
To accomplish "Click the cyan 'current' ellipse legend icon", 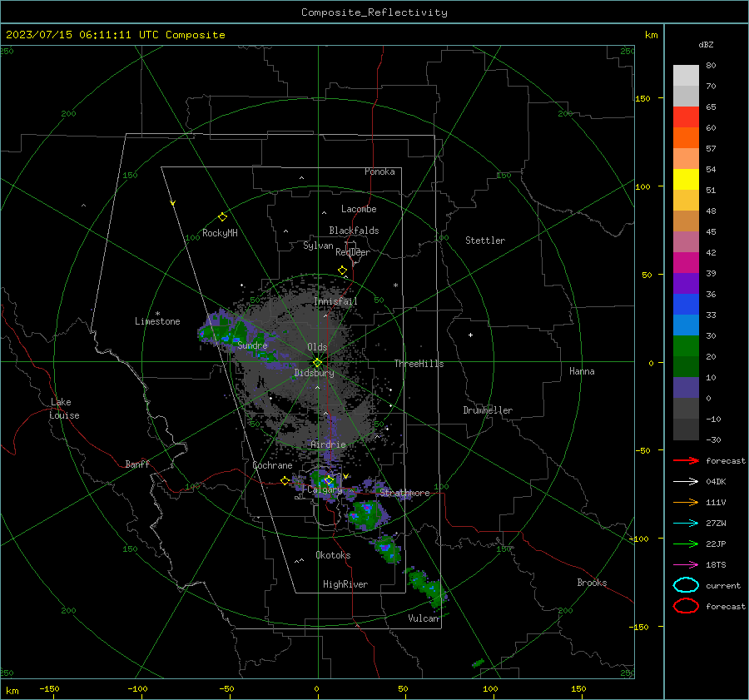I will click(686, 585).
